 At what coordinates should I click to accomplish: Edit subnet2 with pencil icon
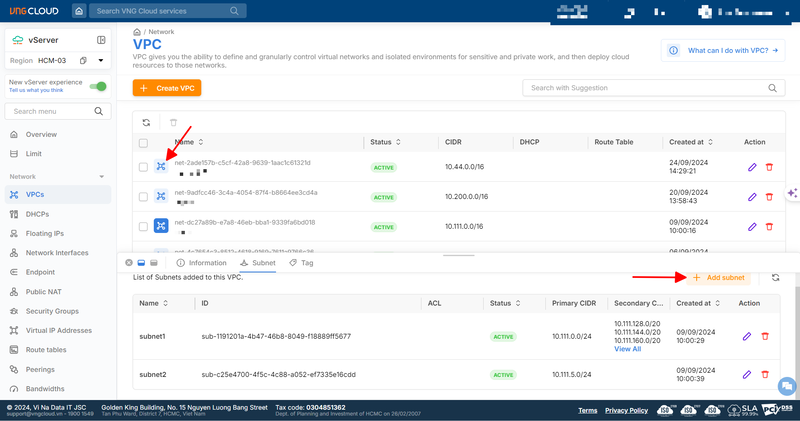pos(747,375)
